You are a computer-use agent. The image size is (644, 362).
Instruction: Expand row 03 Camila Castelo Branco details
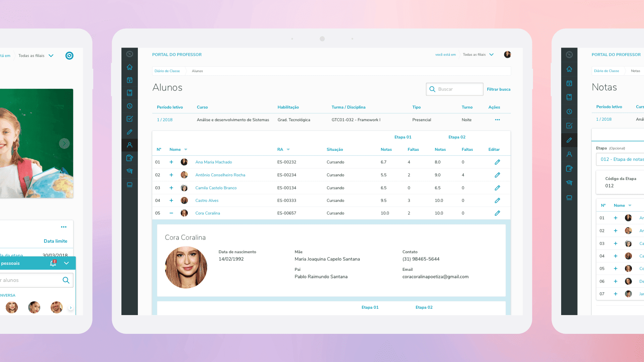pyautogui.click(x=171, y=188)
